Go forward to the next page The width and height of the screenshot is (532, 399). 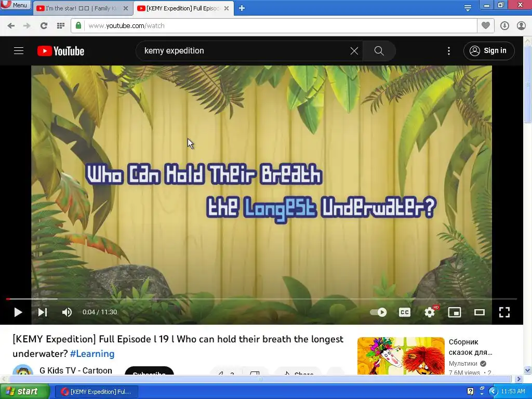tap(27, 26)
